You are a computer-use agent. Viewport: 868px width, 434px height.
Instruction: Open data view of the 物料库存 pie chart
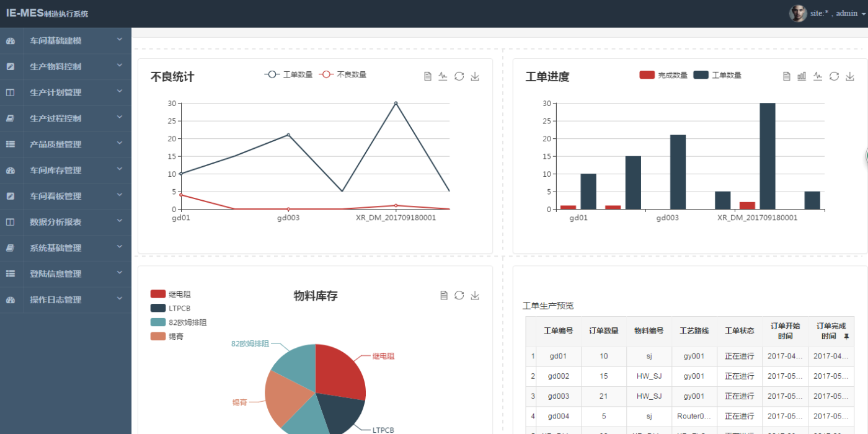point(443,295)
